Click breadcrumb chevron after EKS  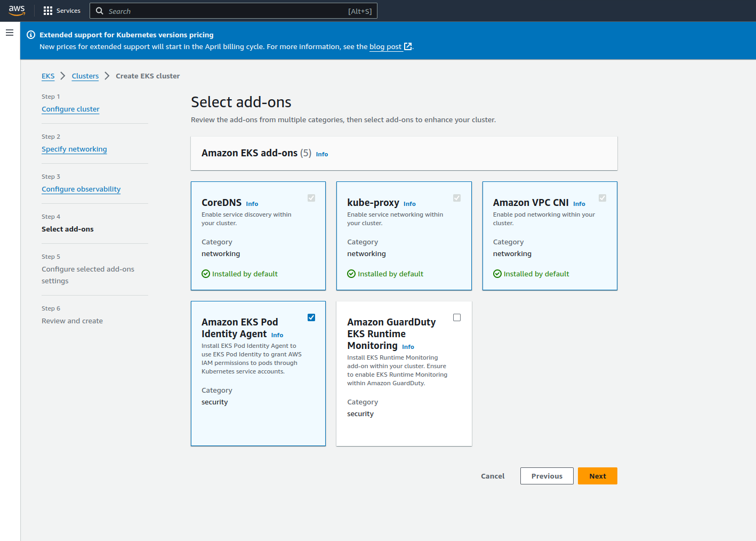(x=63, y=76)
